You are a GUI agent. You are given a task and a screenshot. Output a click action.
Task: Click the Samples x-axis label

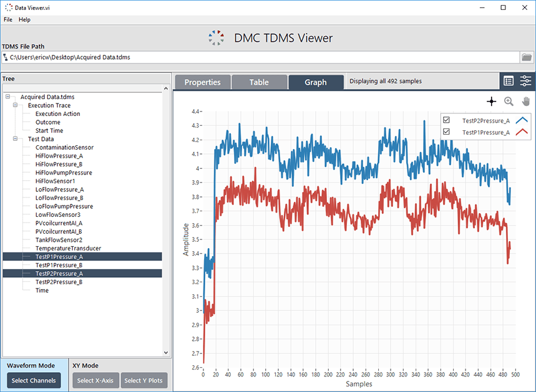click(359, 384)
